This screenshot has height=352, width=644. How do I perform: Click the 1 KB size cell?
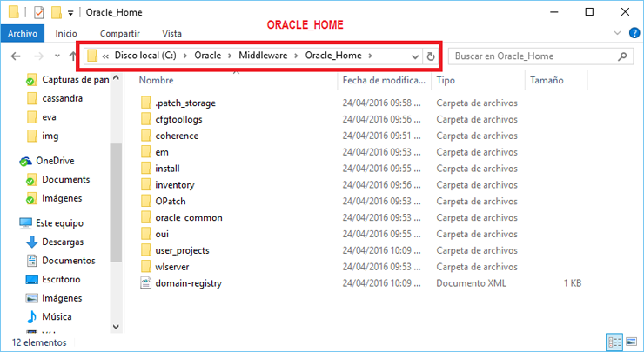pyautogui.click(x=572, y=283)
